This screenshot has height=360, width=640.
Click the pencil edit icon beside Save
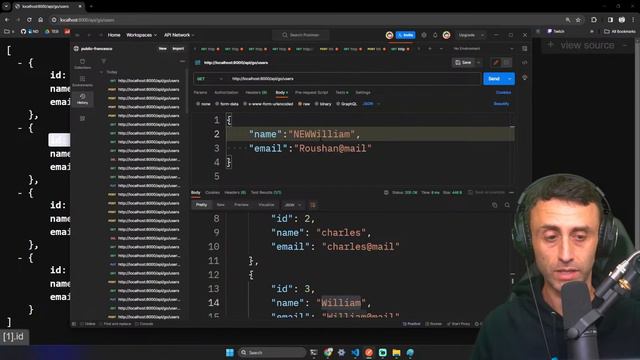pos(496,62)
